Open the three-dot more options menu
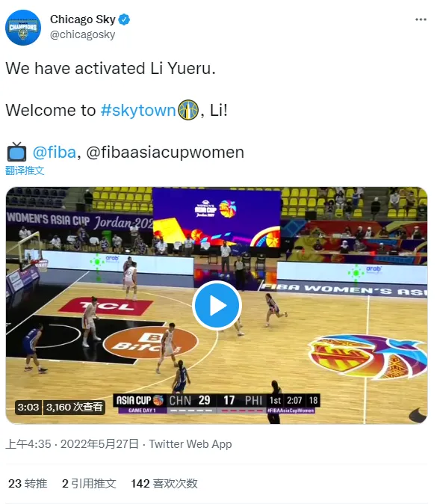Viewport: 437px width, 504px height. (421, 19)
